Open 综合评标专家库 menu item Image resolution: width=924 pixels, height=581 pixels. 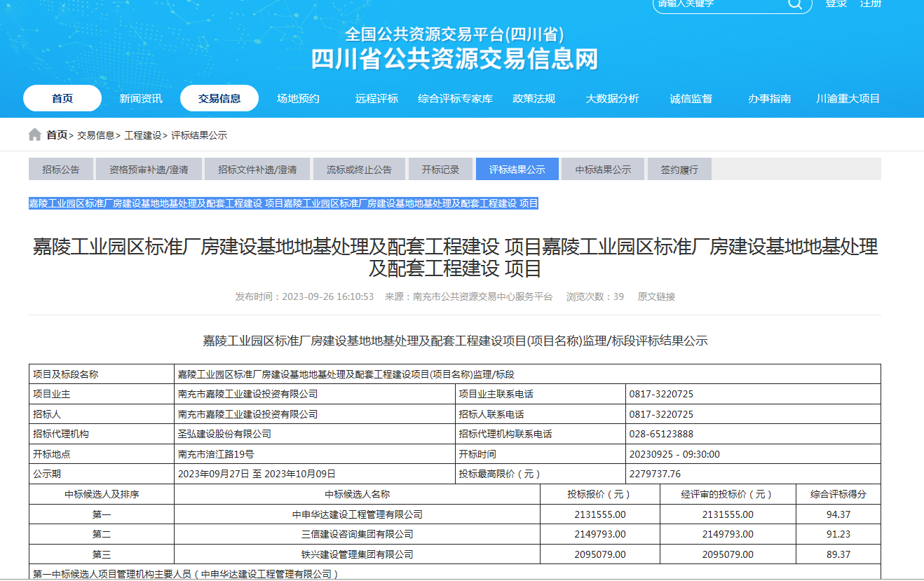click(455, 99)
